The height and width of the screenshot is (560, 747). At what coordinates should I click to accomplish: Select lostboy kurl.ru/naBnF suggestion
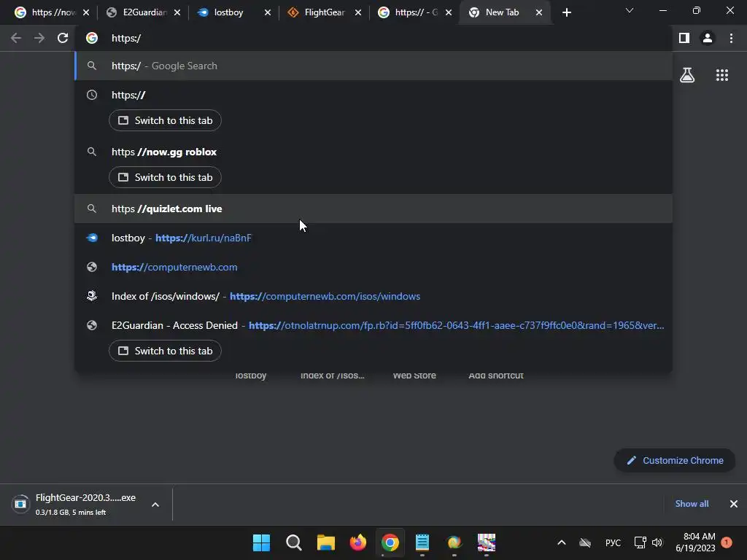(373, 238)
